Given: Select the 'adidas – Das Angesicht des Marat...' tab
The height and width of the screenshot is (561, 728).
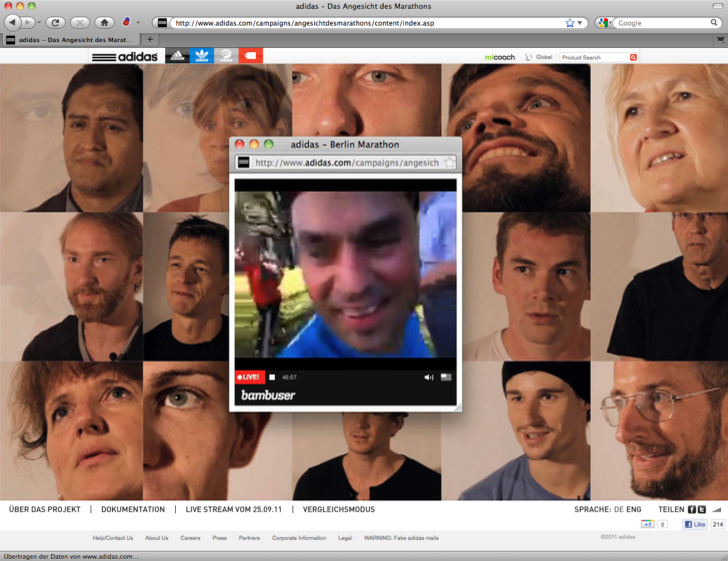Looking at the screenshot, I should coord(70,40).
